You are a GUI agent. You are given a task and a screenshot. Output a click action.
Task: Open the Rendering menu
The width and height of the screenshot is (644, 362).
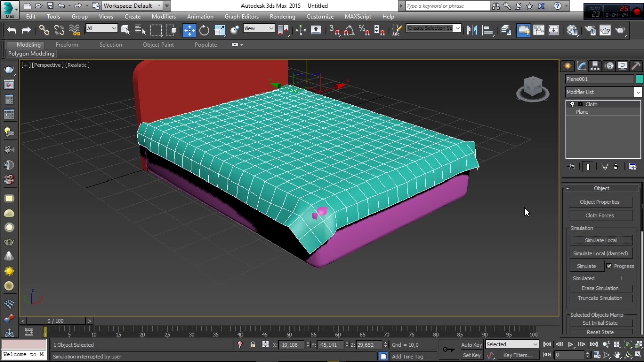tap(282, 17)
